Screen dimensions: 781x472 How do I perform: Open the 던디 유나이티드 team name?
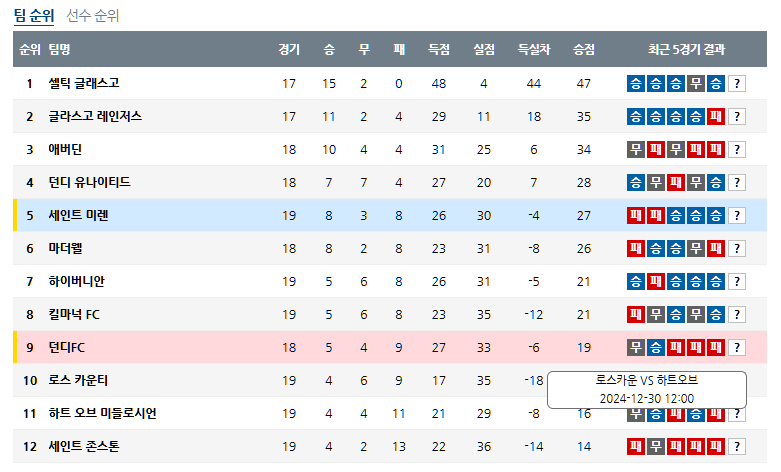pos(89,182)
